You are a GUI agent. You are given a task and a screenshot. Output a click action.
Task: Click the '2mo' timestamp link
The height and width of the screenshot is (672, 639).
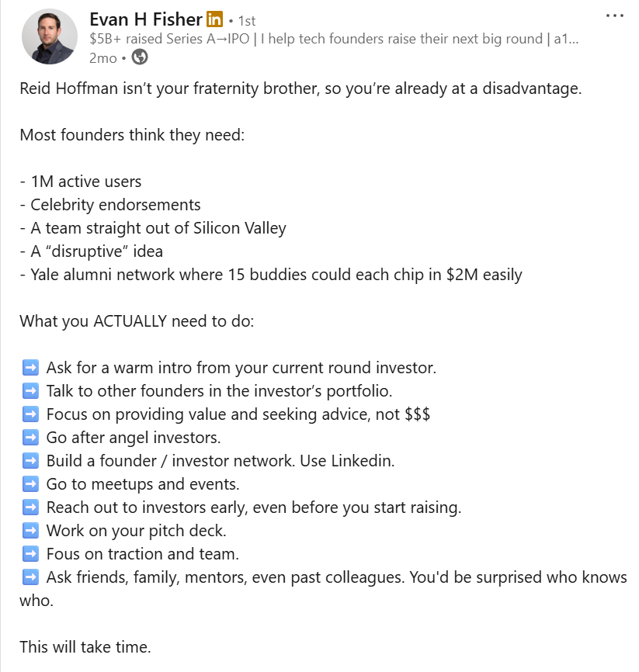pyautogui.click(x=102, y=57)
